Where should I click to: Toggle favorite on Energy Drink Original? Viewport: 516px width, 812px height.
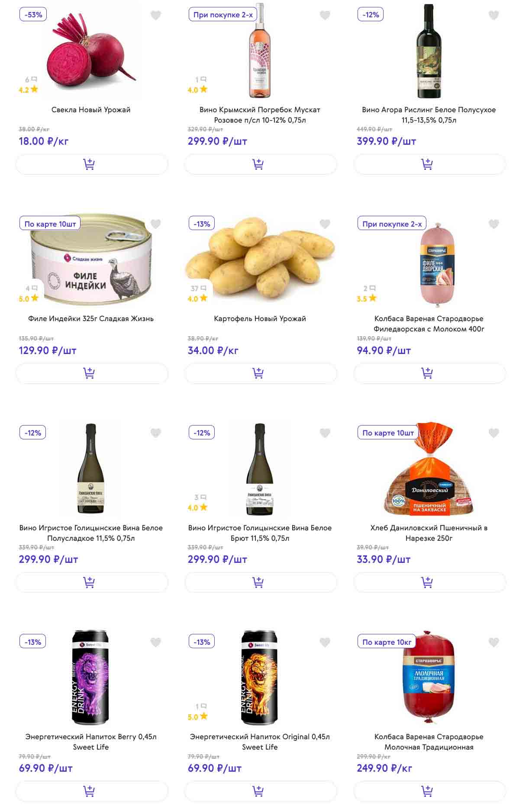click(x=325, y=642)
